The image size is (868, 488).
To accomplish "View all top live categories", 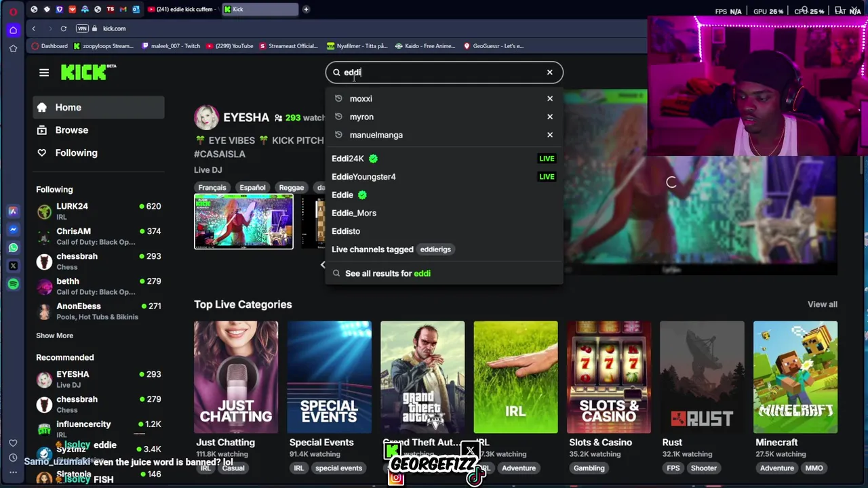I will [x=822, y=304].
